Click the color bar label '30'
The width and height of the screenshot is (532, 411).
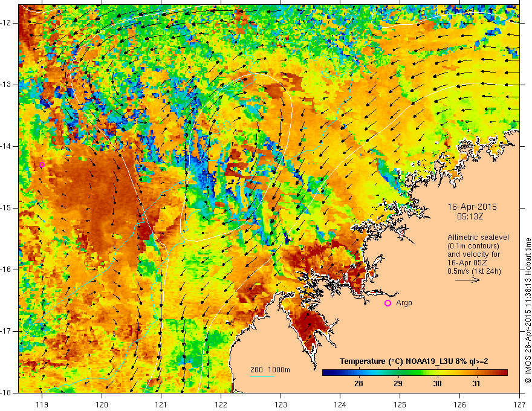click(x=437, y=384)
